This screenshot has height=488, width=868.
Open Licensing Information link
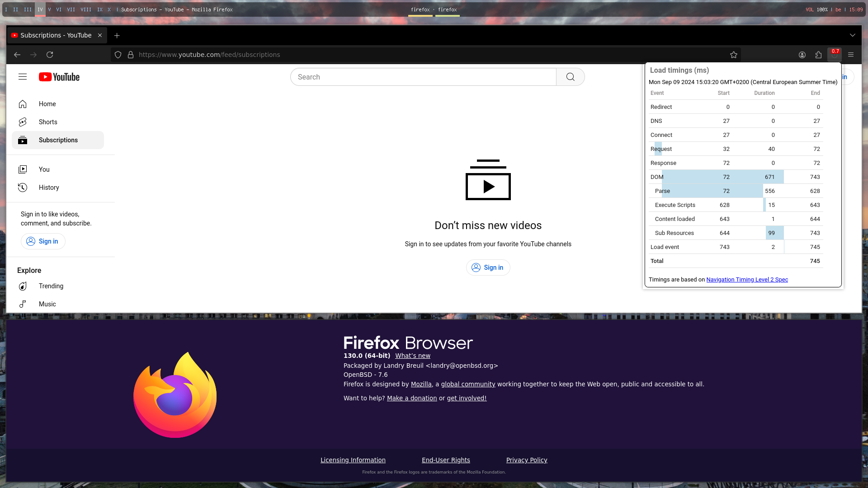[x=353, y=460]
